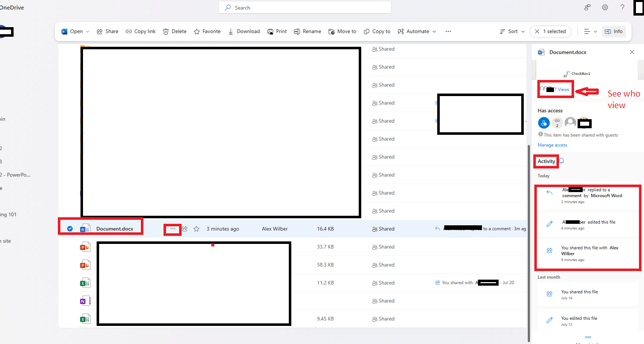The image size is (644, 344).
Task: Download the selected file
Action: click(244, 31)
